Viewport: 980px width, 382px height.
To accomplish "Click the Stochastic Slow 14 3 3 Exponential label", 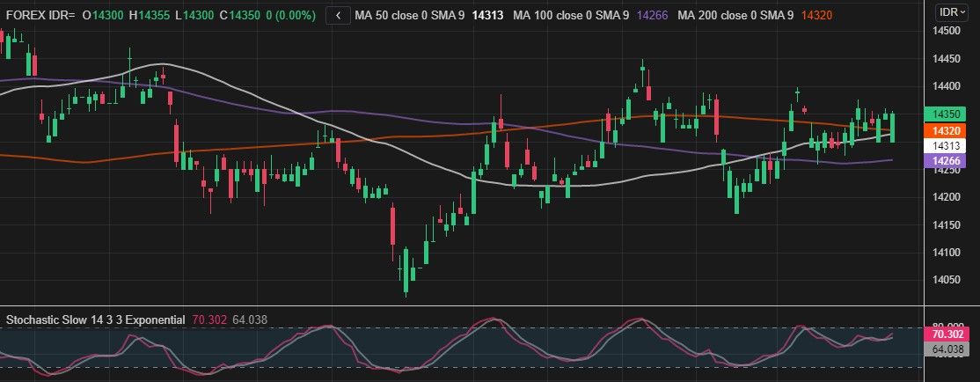I will click(x=96, y=320).
